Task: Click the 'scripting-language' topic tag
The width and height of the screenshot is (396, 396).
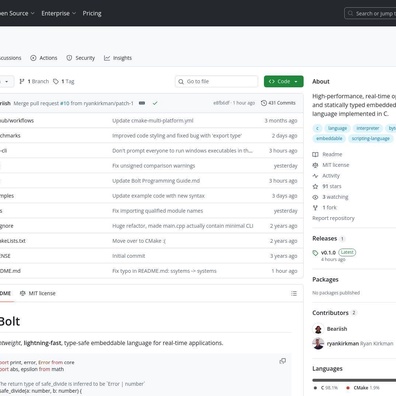Action: 371,139
